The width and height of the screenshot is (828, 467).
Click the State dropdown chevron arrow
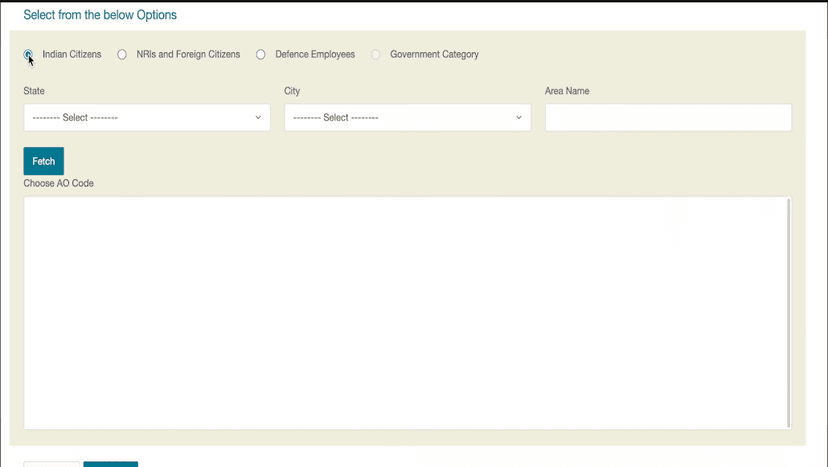pos(258,118)
